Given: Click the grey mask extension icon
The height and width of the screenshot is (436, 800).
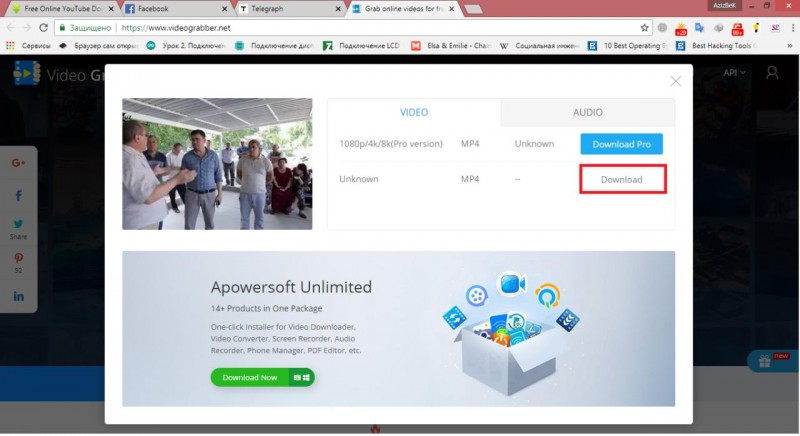Looking at the screenshot, I should 718,28.
